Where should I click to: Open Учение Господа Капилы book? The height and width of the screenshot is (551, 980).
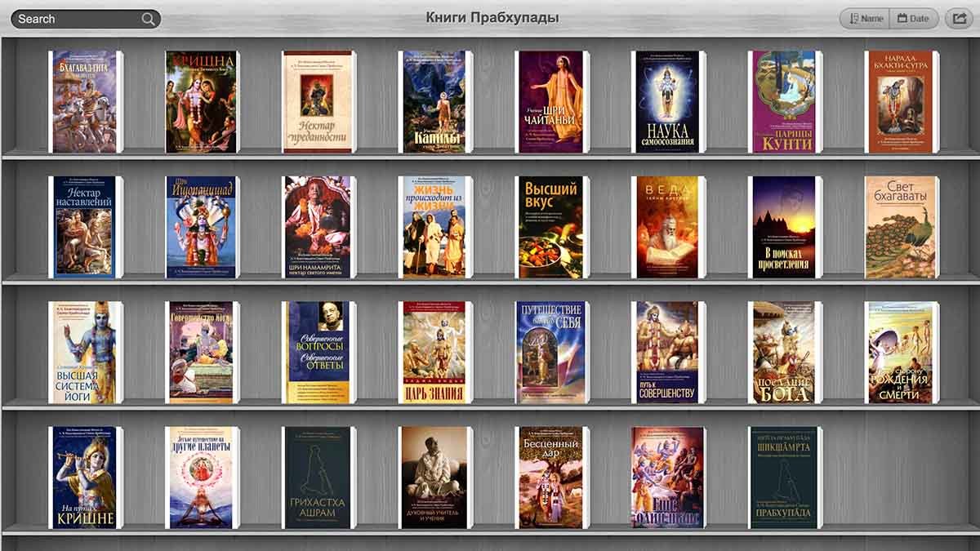coord(434,102)
